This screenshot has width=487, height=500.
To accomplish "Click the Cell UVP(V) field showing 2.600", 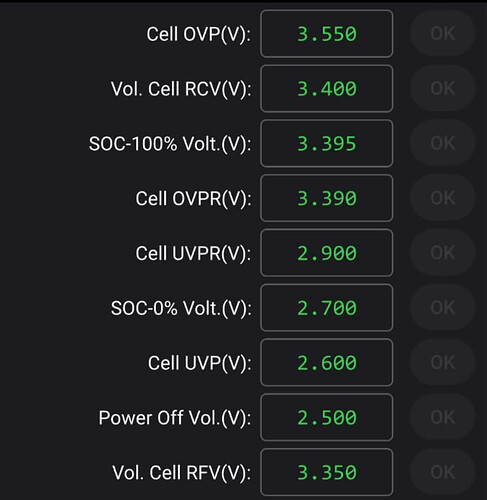I will click(326, 362).
